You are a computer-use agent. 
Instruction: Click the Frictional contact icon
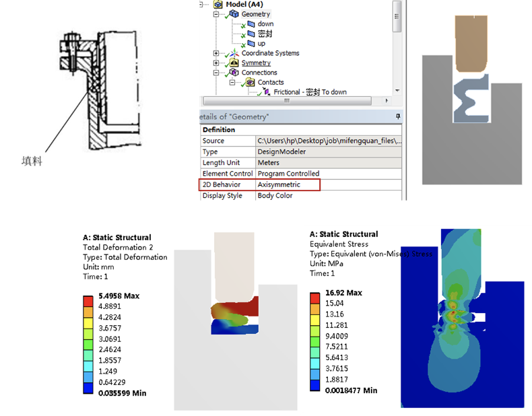click(x=267, y=92)
